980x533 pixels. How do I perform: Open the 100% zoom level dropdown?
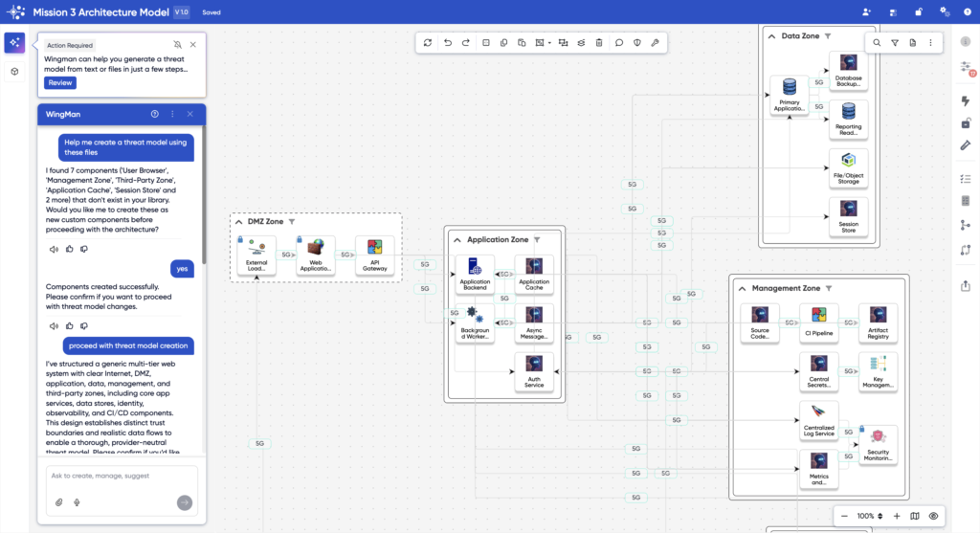pyautogui.click(x=871, y=516)
